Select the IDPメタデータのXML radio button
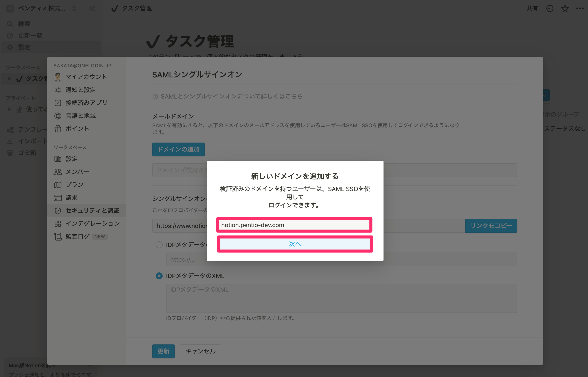Screen dimensions: 588x377 159,276
